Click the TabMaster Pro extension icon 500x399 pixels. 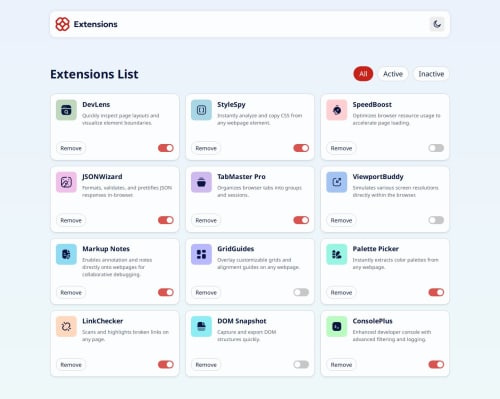coord(201,182)
